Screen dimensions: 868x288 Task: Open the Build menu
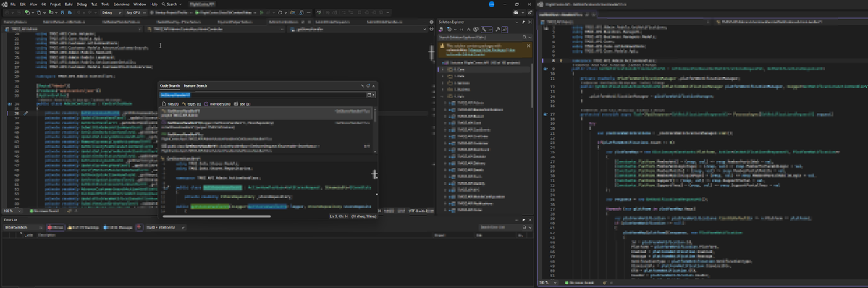(69, 4)
